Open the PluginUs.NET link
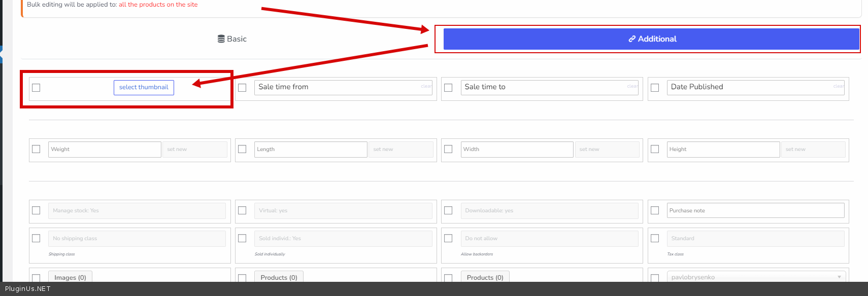Screen dimensions: 868x296 pos(28,289)
